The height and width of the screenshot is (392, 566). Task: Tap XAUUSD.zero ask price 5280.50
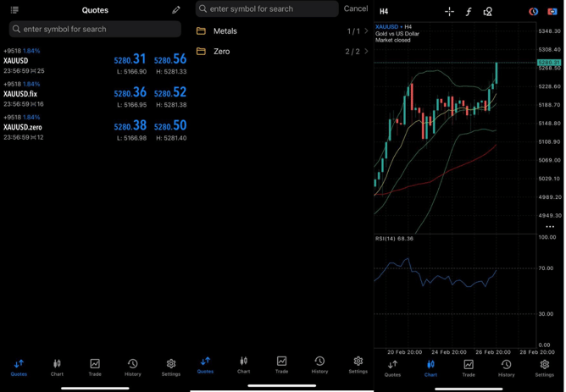[170, 125]
